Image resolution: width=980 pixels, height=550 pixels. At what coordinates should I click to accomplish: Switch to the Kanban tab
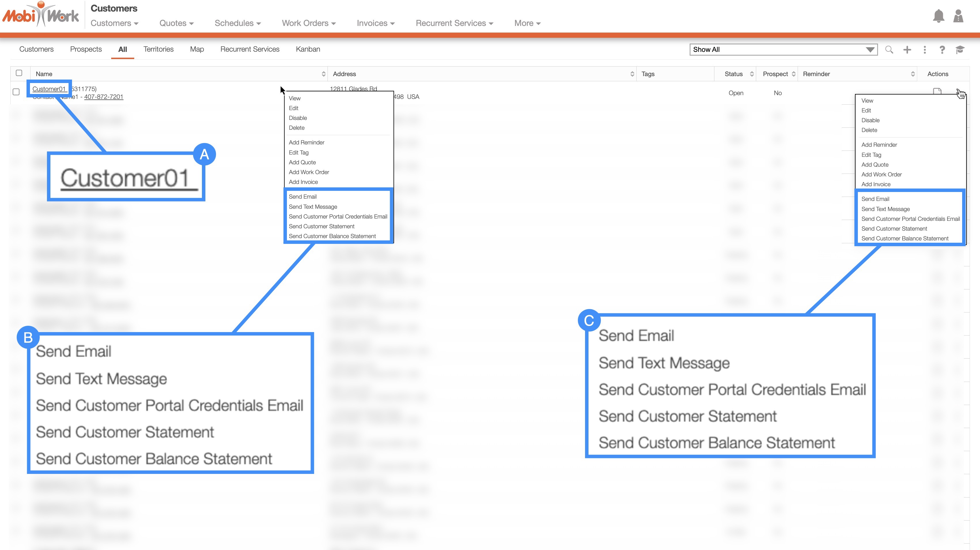[x=308, y=49]
